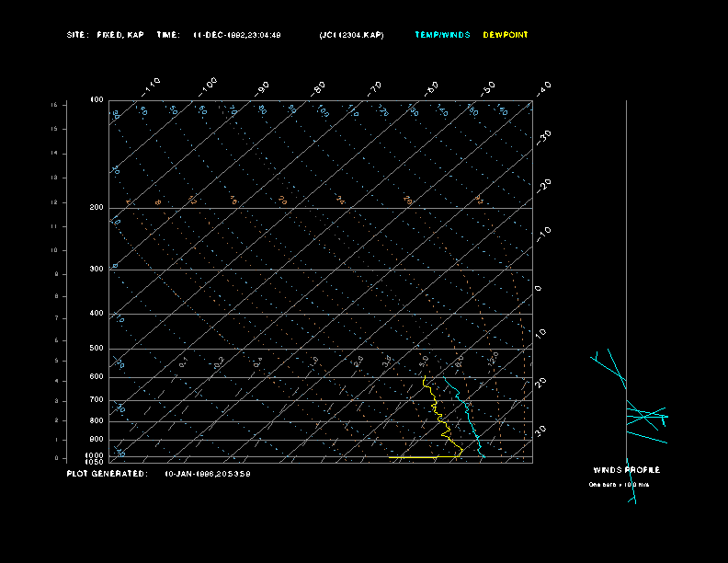This screenshot has width=728, height=563.
Task: Click the -60 temperature axis label
Action: click(431, 88)
